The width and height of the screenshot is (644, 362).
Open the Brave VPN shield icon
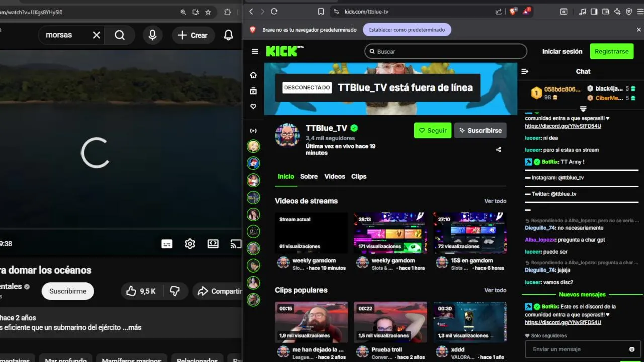coord(629,12)
